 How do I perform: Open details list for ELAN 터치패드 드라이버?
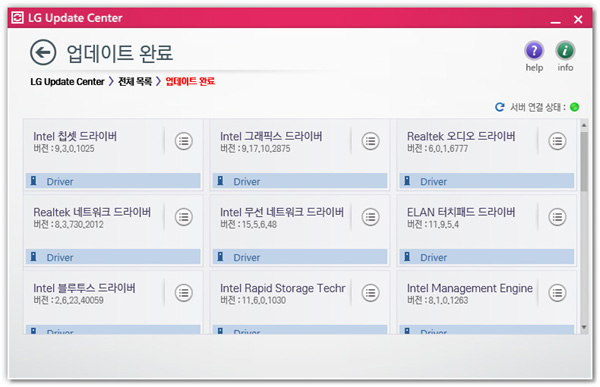[557, 217]
